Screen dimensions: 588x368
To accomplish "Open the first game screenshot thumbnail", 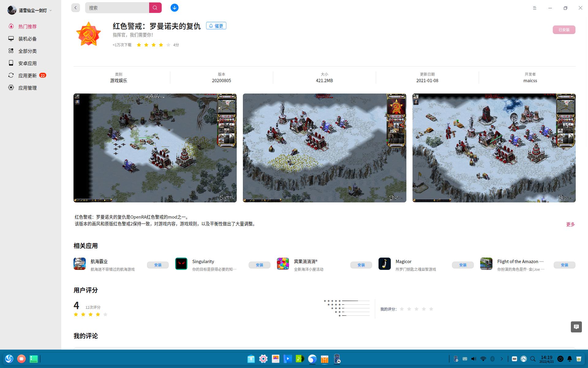I will [x=155, y=148].
